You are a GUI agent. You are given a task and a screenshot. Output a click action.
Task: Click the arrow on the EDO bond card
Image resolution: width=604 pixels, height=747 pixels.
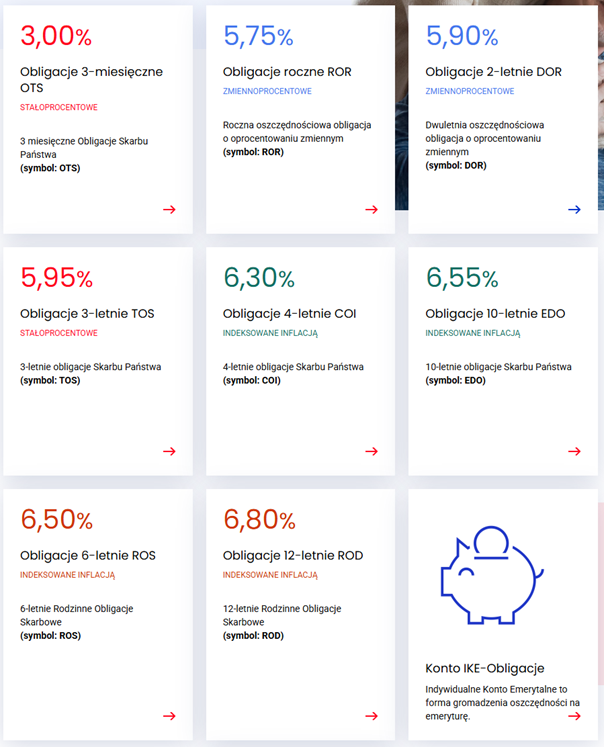tap(574, 451)
